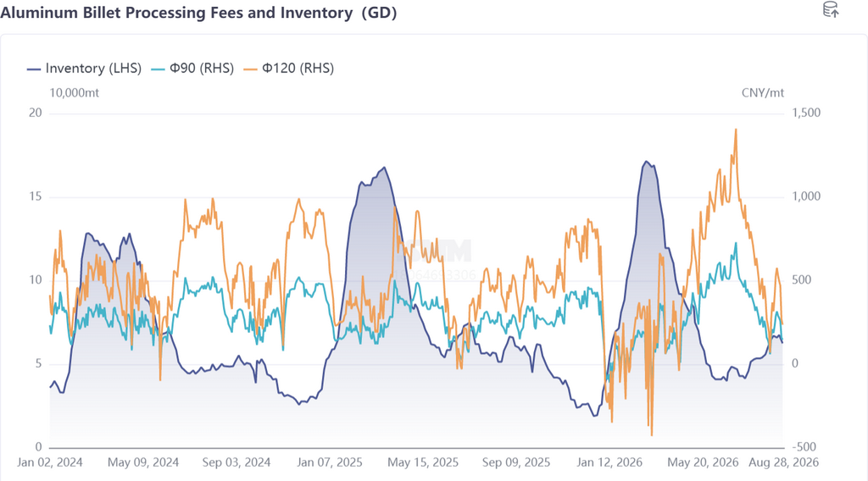Click the May 20, 2026 axis label

(x=703, y=462)
